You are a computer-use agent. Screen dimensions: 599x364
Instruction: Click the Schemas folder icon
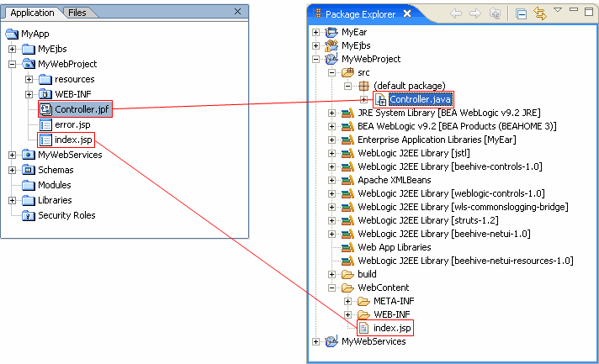click(29, 170)
